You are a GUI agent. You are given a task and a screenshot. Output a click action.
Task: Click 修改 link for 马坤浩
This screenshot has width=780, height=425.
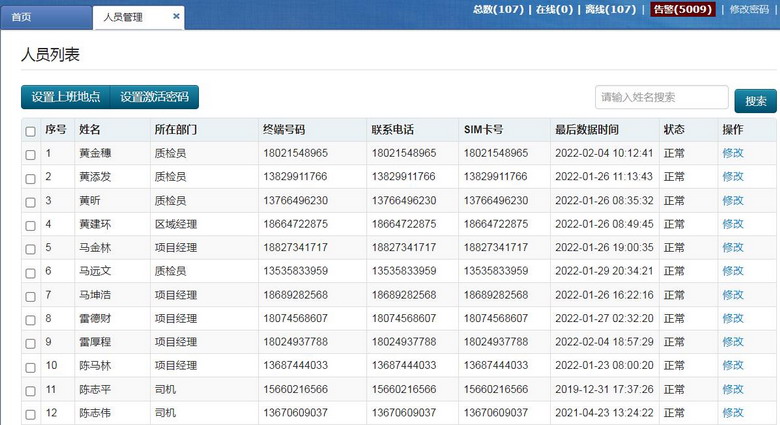(x=733, y=295)
